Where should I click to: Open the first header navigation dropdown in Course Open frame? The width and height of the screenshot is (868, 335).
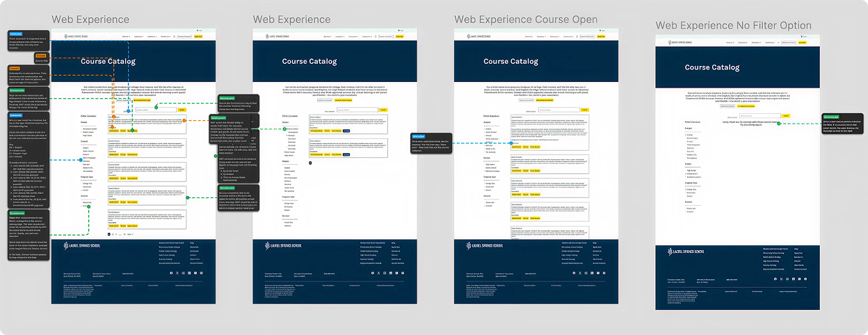pyautogui.click(x=529, y=36)
